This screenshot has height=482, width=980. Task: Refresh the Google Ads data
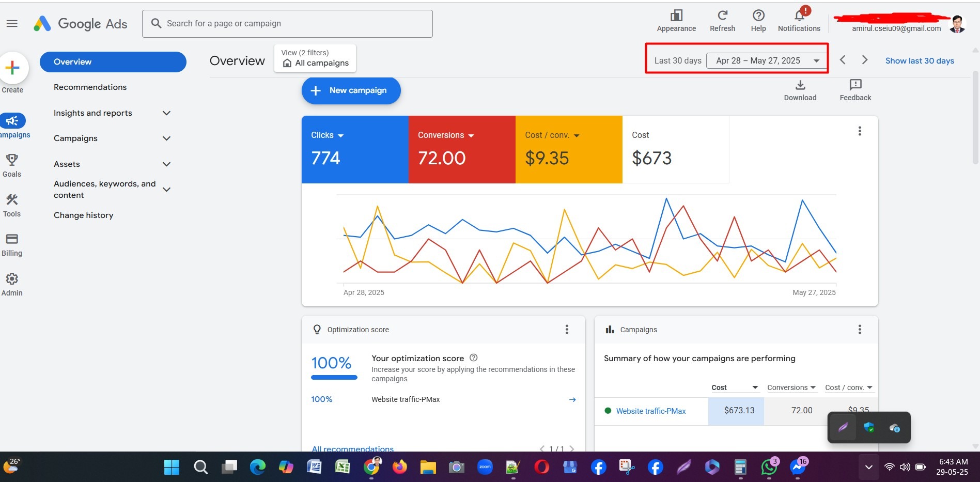pyautogui.click(x=722, y=21)
